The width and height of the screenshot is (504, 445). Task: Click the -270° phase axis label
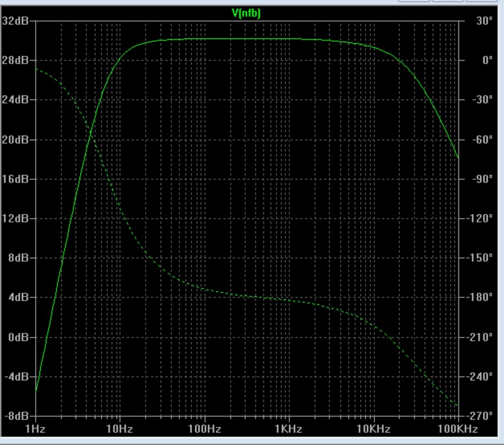[x=479, y=416]
